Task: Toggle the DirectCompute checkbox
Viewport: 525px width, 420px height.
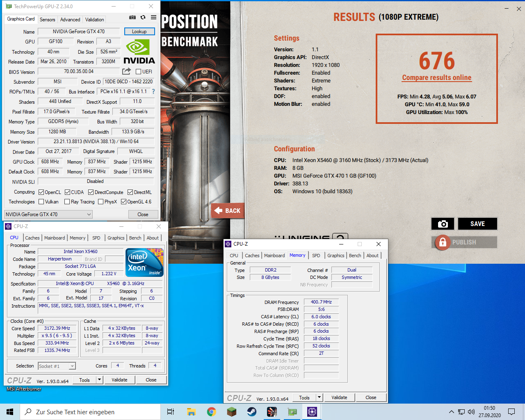Action: [x=91, y=192]
